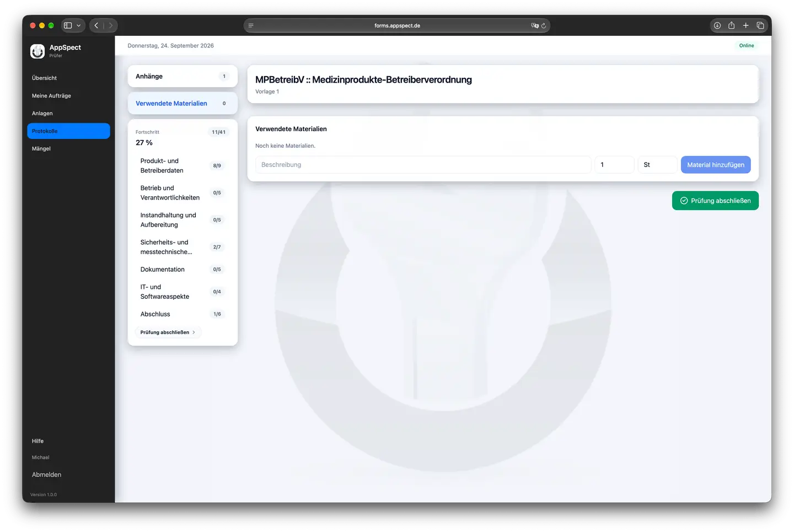Jump to Betrieb und Verantwortlichkeiten section
Viewport: 794px width, 532px height.
pos(183,192)
